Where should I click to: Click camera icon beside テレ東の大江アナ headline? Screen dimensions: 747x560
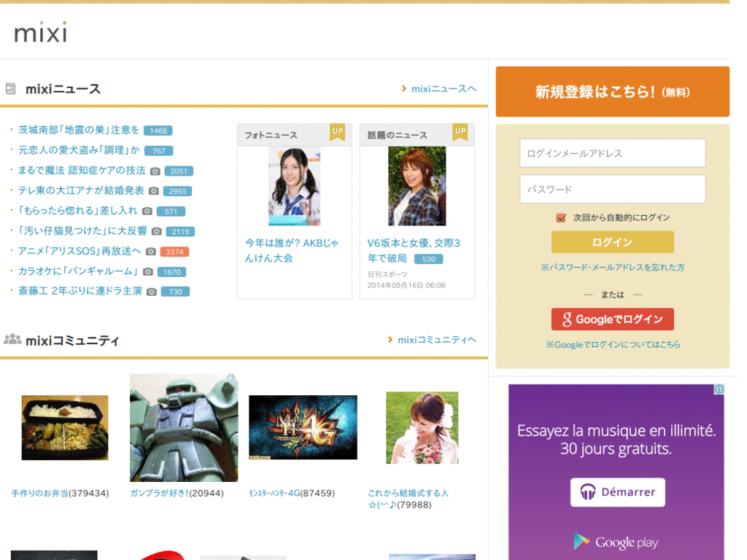click(153, 191)
